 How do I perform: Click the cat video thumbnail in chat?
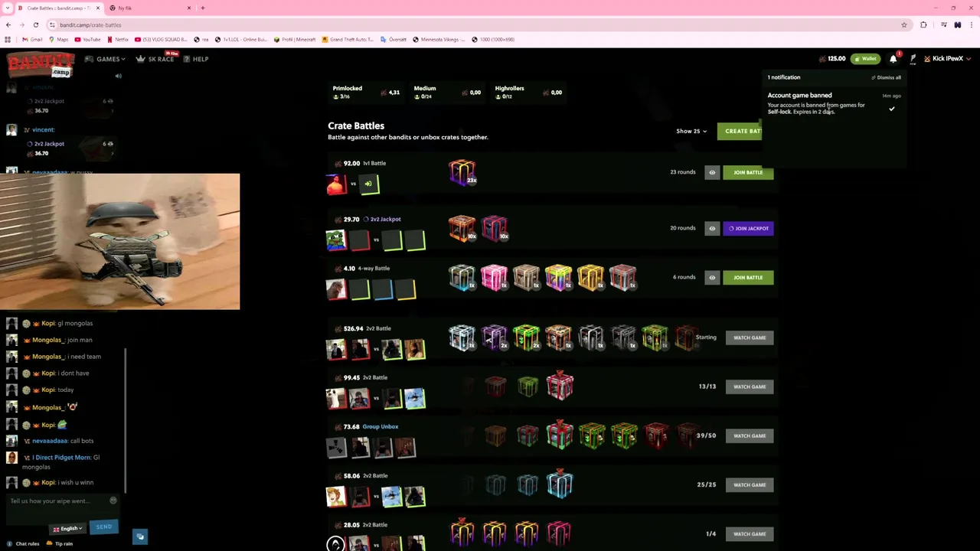[x=119, y=242]
